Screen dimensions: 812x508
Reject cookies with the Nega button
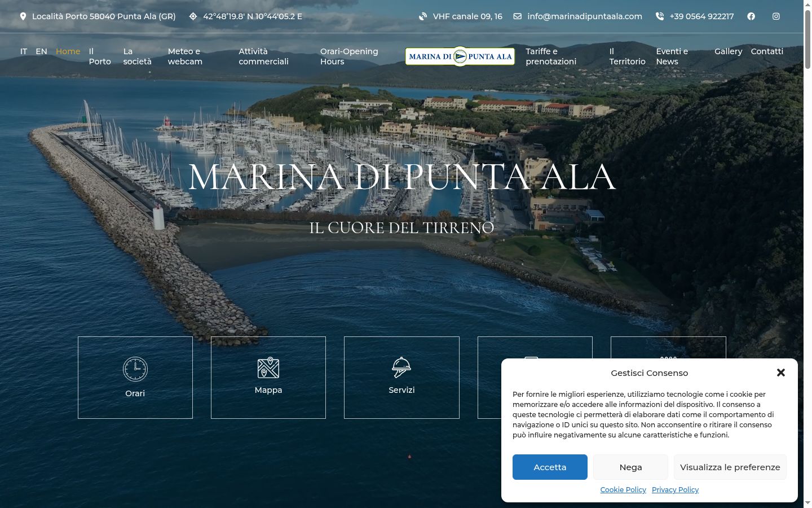(630, 467)
